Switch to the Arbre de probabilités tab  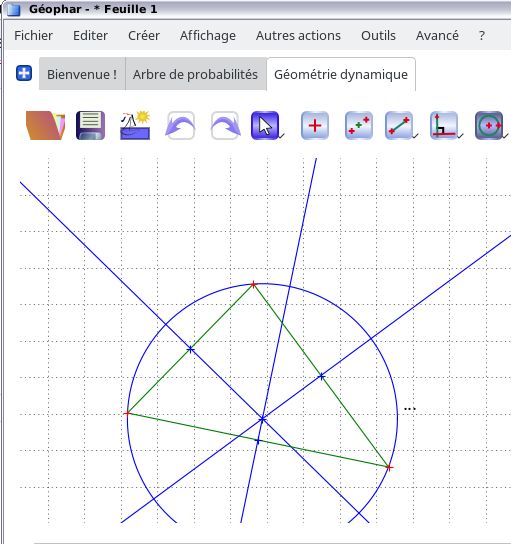195,74
